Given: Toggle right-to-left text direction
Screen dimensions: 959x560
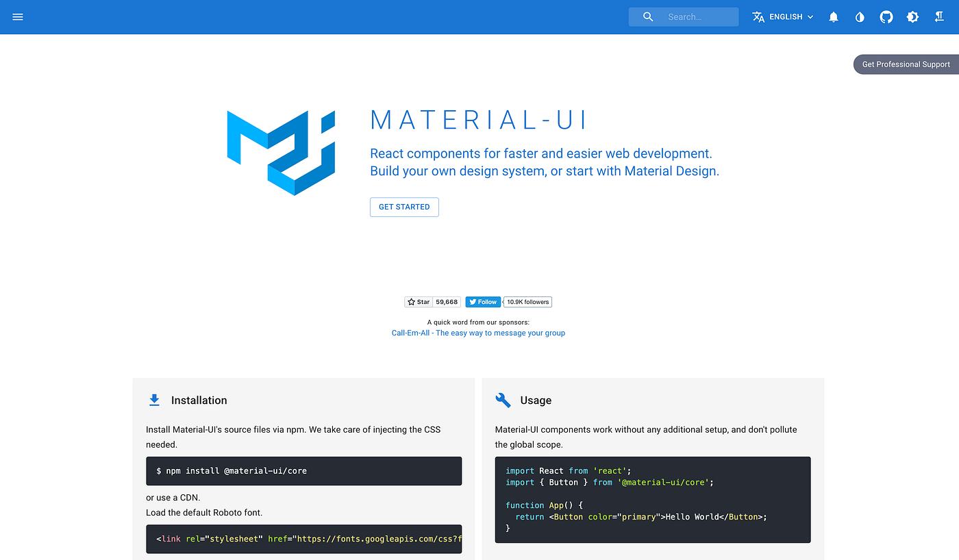Looking at the screenshot, I should point(939,16).
